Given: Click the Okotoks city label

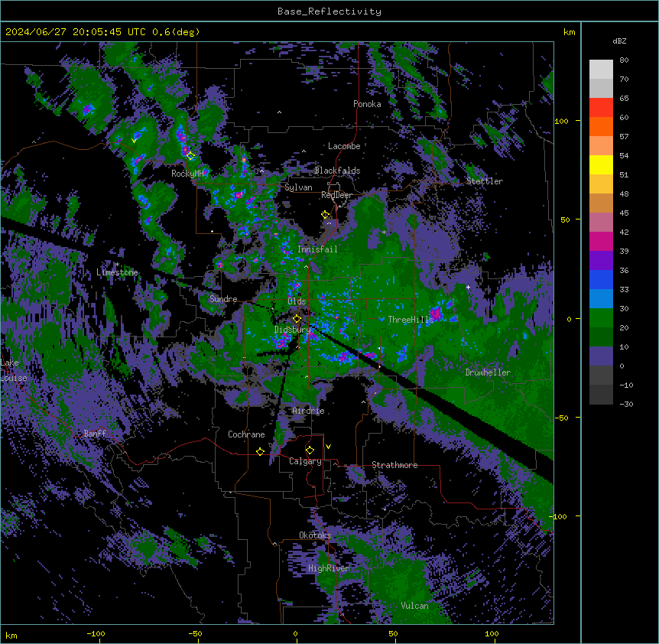Looking at the screenshot, I should tap(315, 535).
